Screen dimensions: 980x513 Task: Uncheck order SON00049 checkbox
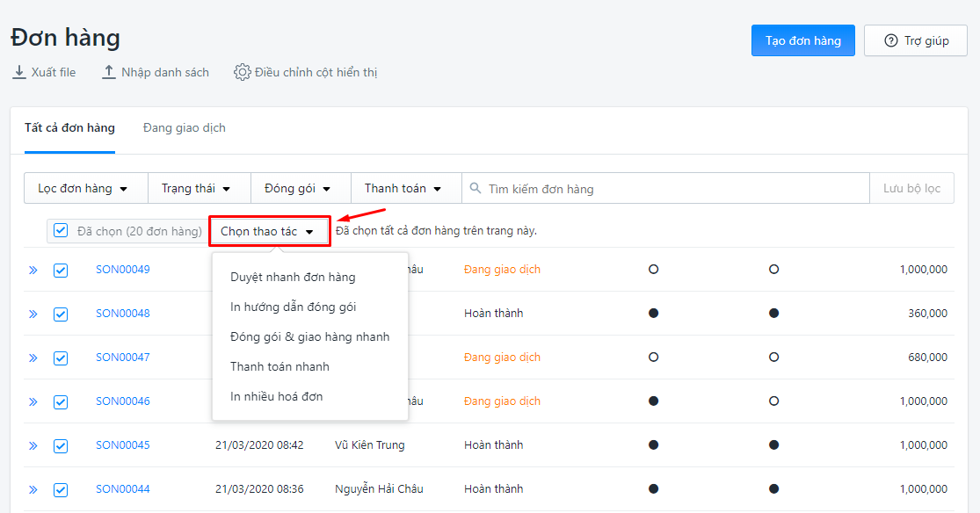click(61, 270)
